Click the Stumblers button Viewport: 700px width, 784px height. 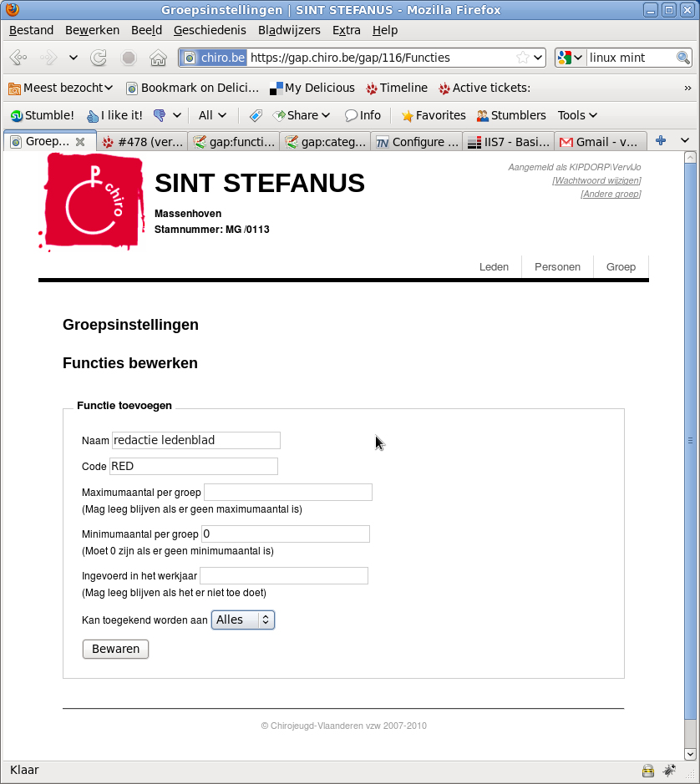(x=511, y=115)
